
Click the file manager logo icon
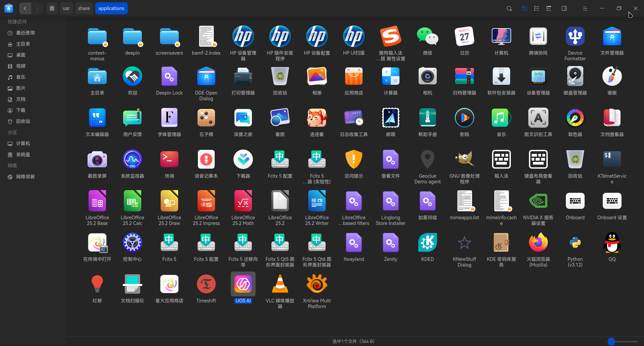9,8
